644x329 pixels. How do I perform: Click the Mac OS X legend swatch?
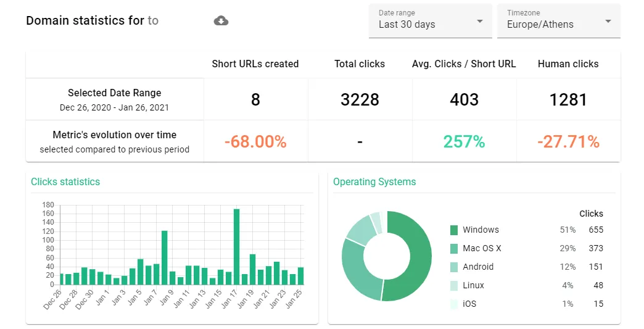454,249
